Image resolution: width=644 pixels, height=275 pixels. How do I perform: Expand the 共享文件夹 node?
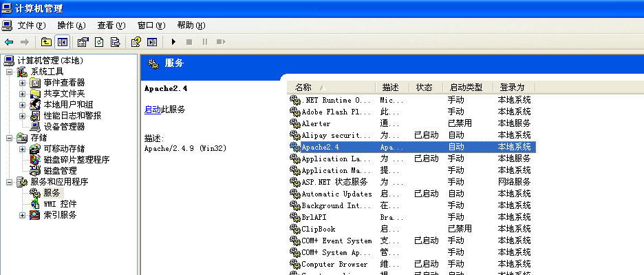pos(22,94)
